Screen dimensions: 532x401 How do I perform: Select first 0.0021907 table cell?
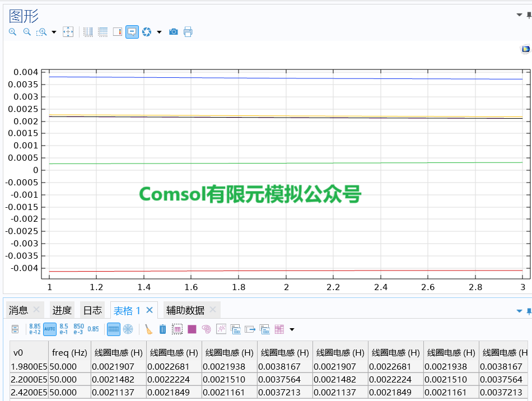coord(118,367)
